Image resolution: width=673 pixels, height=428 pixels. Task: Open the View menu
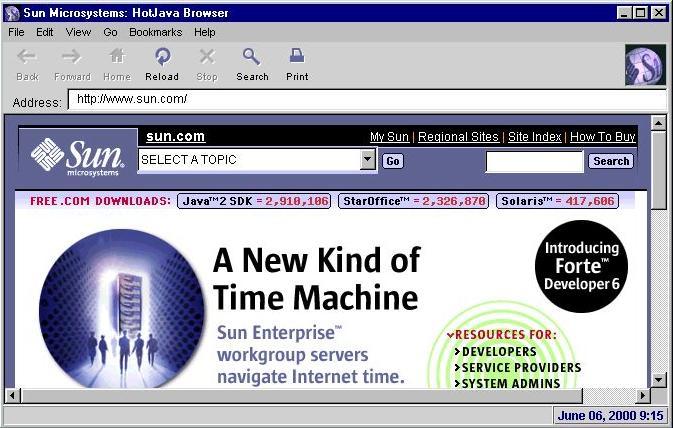point(78,32)
